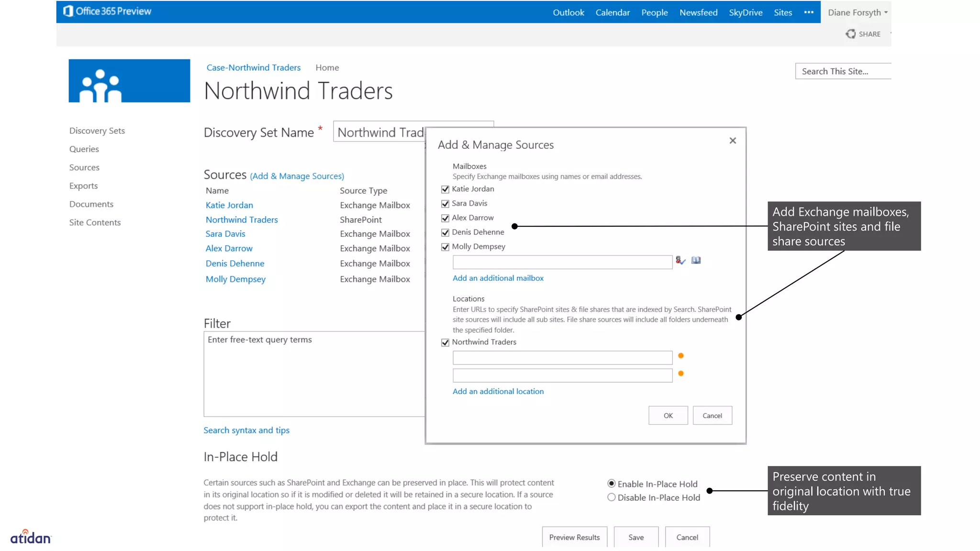Go to Queries in sidebar
980x551 pixels.
coord(84,149)
